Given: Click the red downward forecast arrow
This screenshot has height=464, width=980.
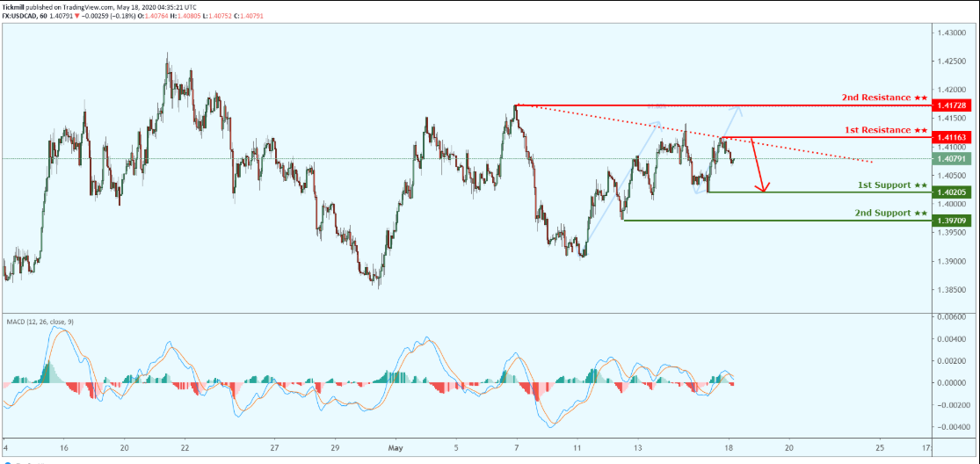Looking at the screenshot, I should [x=757, y=163].
